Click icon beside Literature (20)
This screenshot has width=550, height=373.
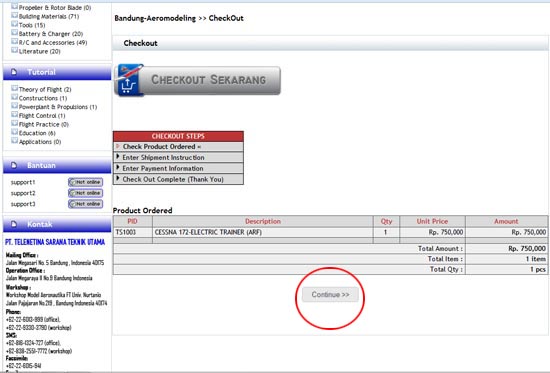coord(14,50)
